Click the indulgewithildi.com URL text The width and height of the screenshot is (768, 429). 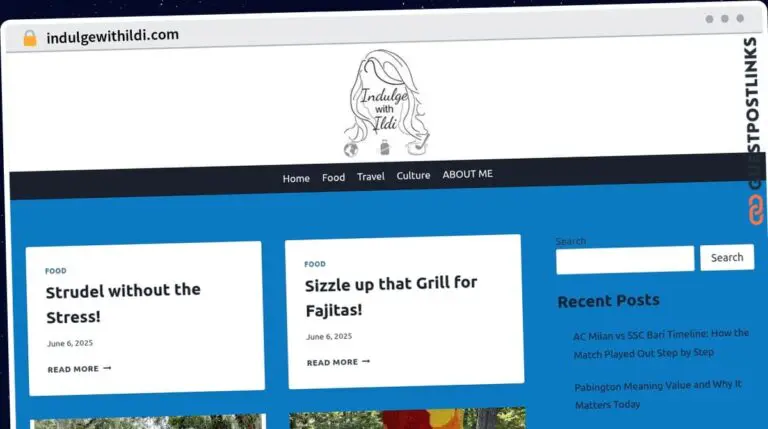tap(113, 36)
